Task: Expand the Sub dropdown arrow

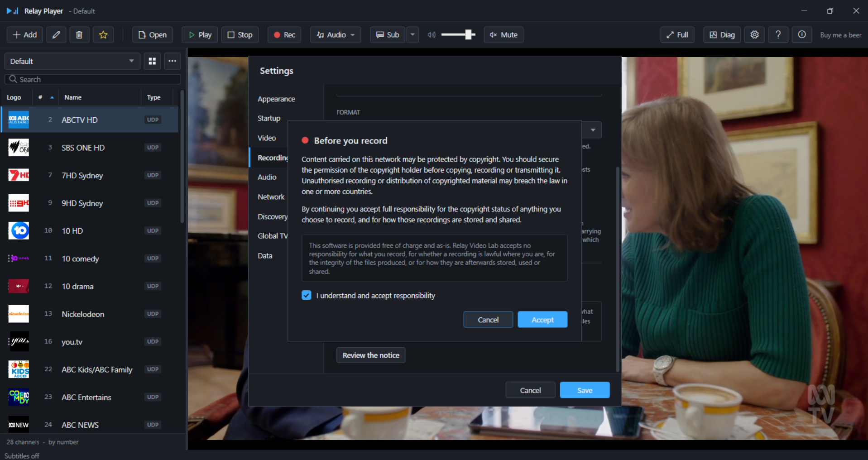Action: click(x=412, y=35)
